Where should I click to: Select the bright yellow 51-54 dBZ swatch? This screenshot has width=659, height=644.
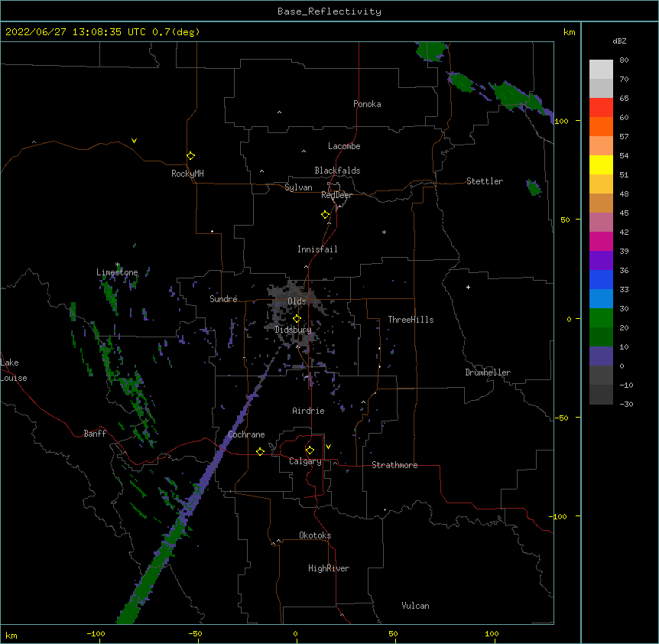601,164
